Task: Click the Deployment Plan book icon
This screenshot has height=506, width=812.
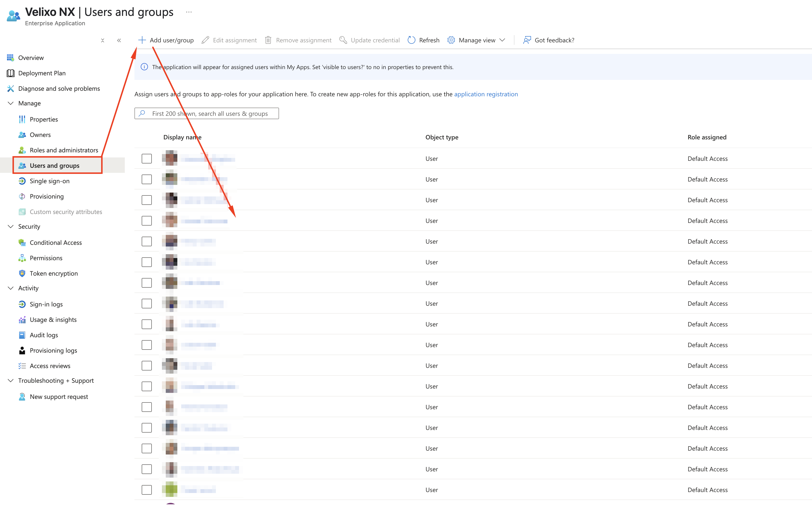Action: pos(10,73)
